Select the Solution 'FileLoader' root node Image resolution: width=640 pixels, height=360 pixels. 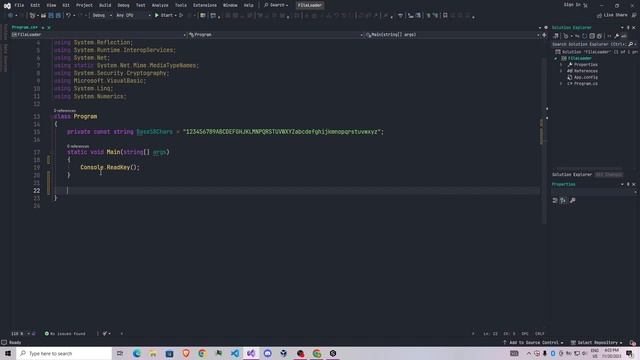coord(596,52)
